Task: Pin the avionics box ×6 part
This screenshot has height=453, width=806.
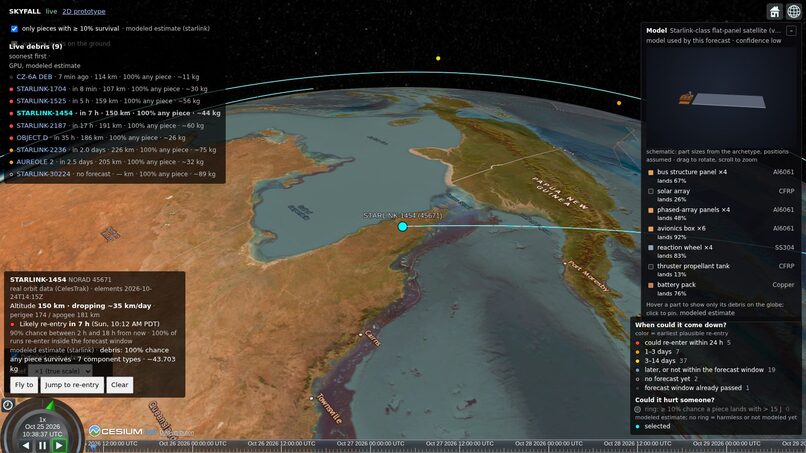Action: [721, 232]
